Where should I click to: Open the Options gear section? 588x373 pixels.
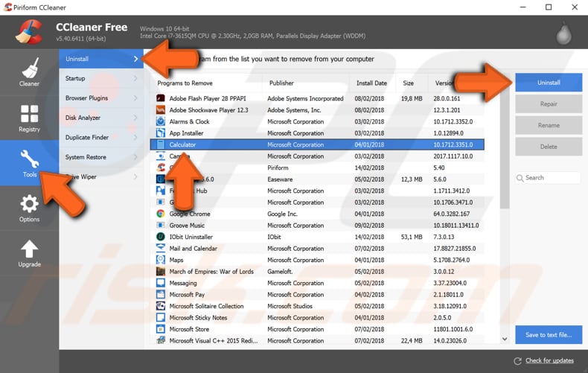click(x=29, y=208)
